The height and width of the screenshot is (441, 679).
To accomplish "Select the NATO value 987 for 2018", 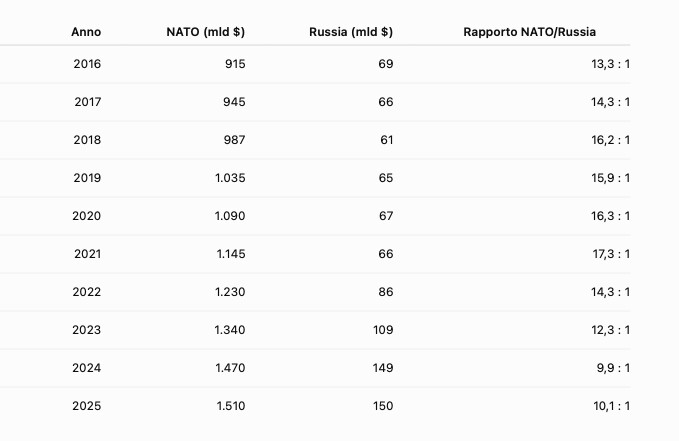I will [234, 140].
